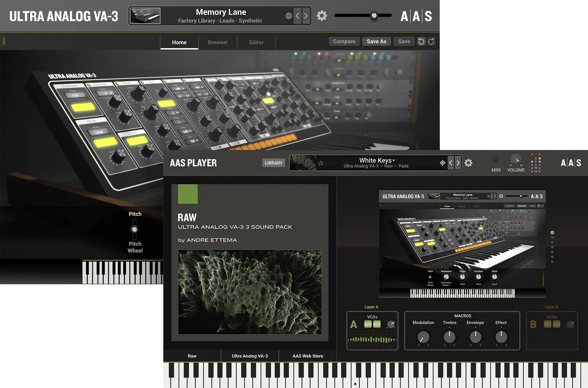Favorite the White Keys preset with star
Image resolution: width=588 pixels, height=388 pixels.
321,163
